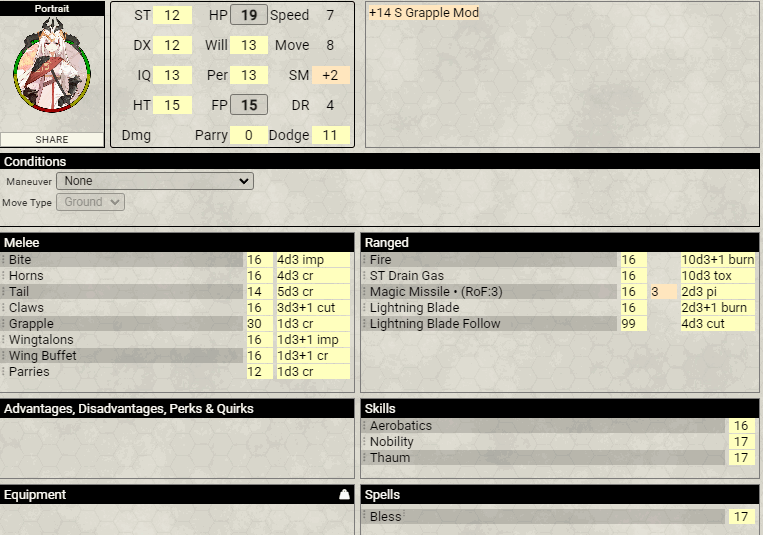Click the Ranged section header
763x535 pixels.
click(560, 242)
